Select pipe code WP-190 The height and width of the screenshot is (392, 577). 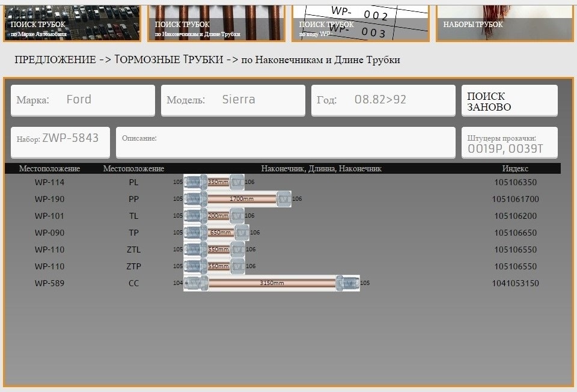click(x=49, y=199)
